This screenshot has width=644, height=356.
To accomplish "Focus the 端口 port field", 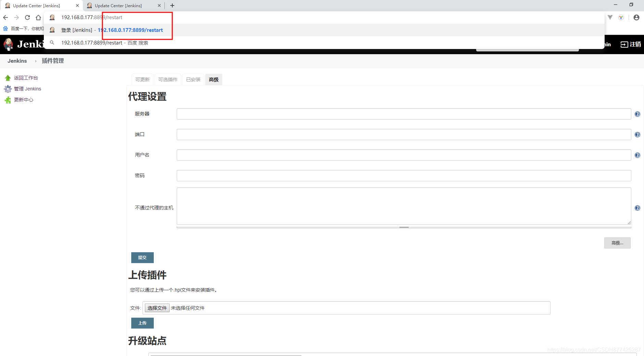I will (x=404, y=135).
